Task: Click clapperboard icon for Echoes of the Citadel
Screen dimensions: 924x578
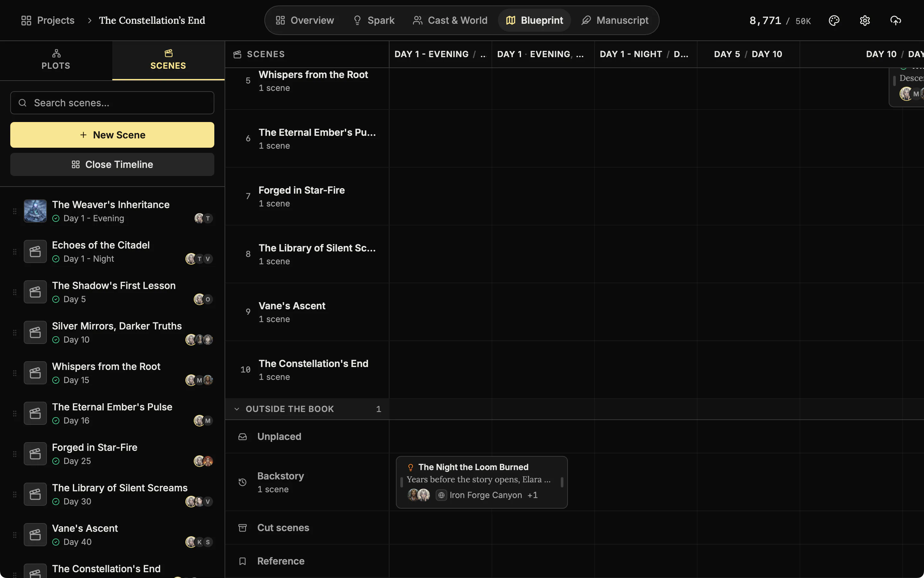Action: pos(35,251)
